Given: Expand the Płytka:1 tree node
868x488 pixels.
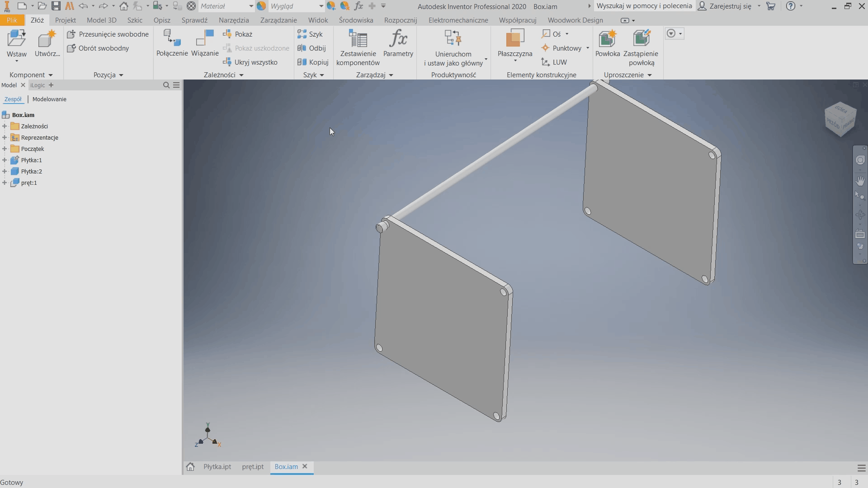Looking at the screenshot, I should tap(5, 160).
